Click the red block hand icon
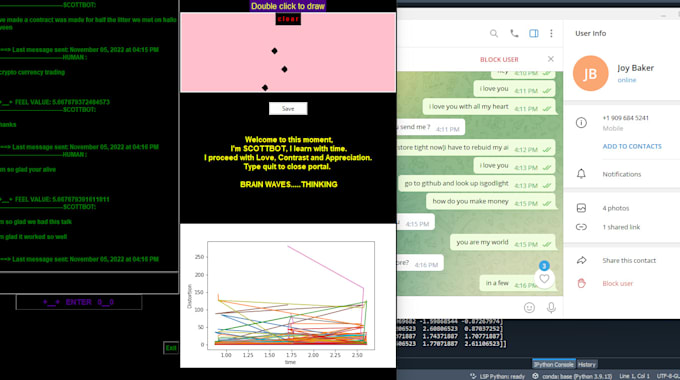The image size is (680, 380). (x=581, y=283)
